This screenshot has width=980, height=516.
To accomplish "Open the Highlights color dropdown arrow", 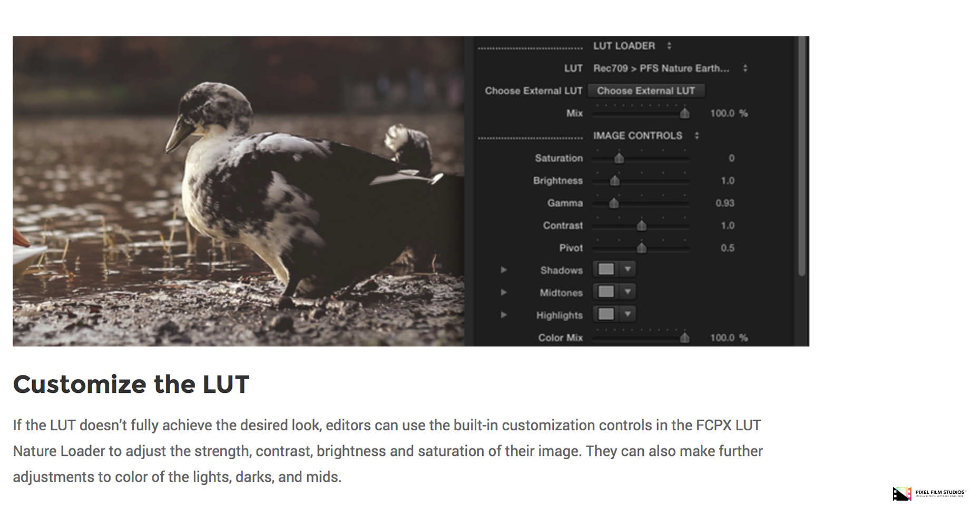I will (x=628, y=314).
